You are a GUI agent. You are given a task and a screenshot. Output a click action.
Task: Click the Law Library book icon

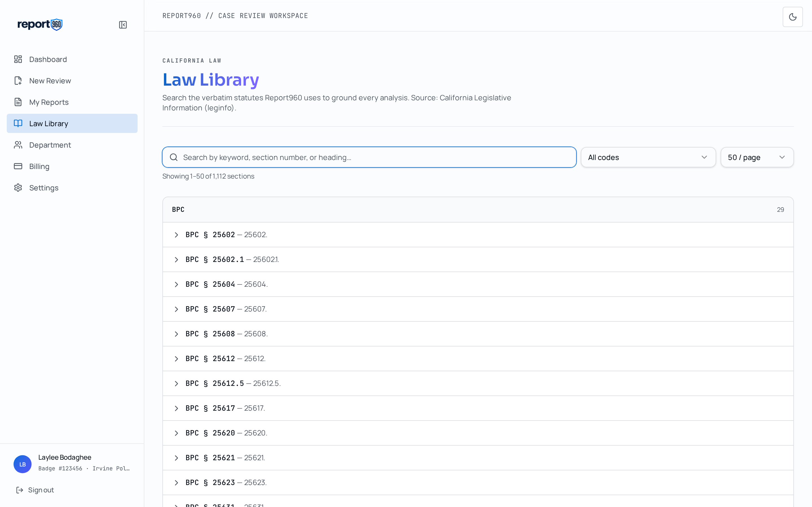tap(18, 123)
